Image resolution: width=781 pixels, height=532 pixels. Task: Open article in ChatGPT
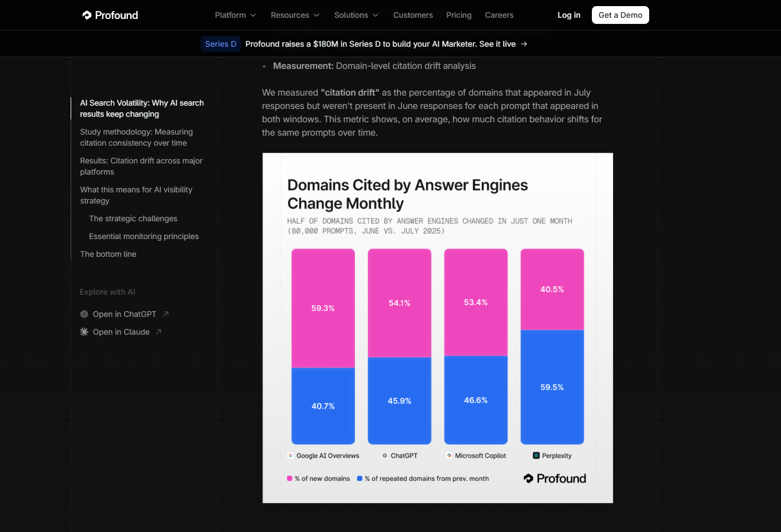(x=125, y=314)
